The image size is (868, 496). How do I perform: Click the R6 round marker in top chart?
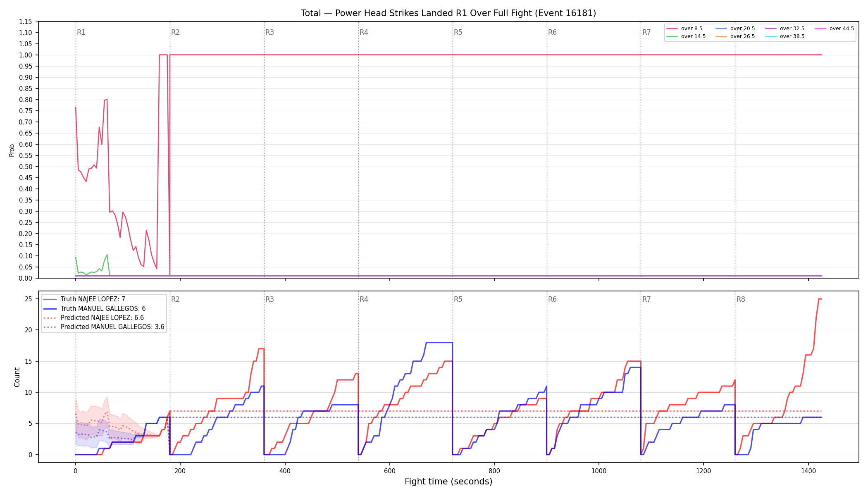[552, 32]
